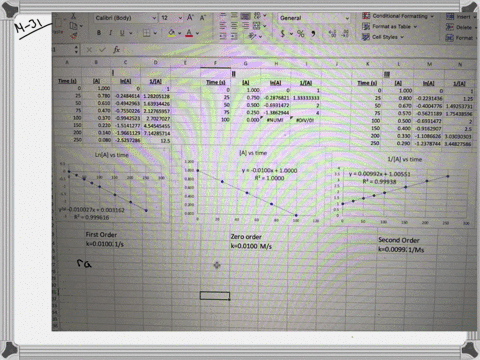Click the Increase Font Size icon
Viewport: 480px width, 360px height.
point(190,17)
